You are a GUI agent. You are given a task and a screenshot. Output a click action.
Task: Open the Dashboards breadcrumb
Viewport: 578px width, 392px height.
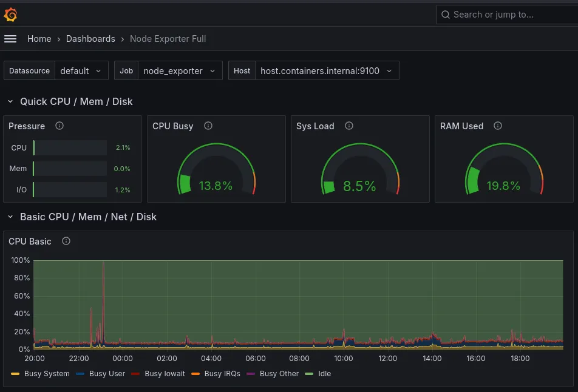coord(90,38)
